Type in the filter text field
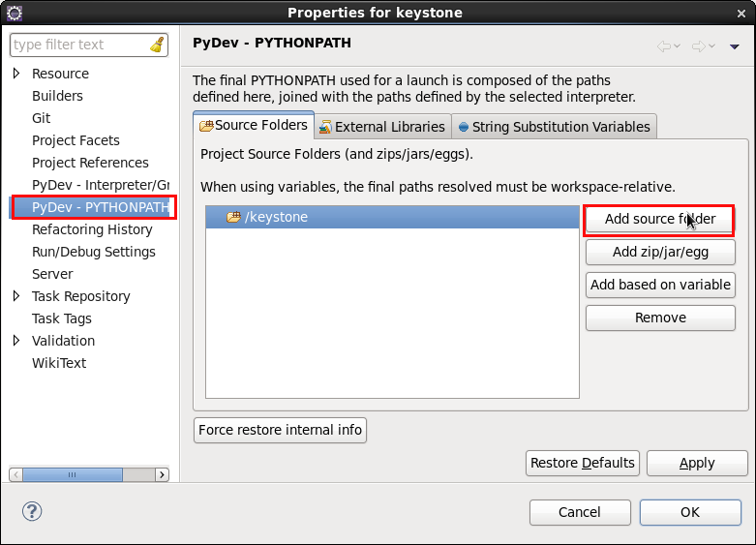Image resolution: width=756 pixels, height=545 pixels. 77,45
